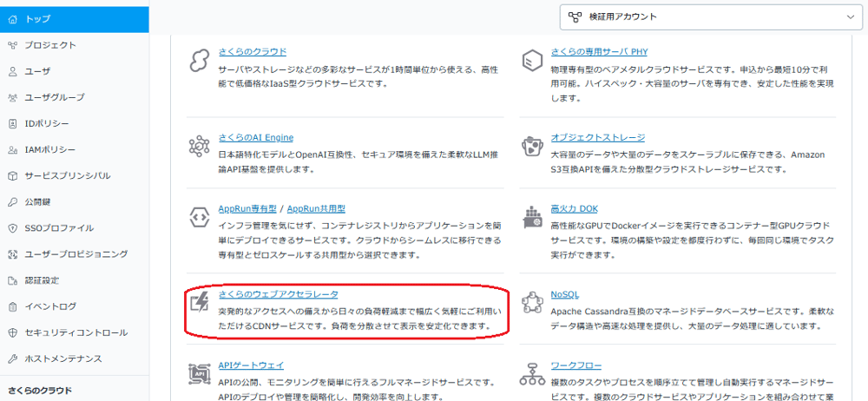This screenshot has width=868, height=401.
Task: Open the NoSQL link
Action: pyautogui.click(x=565, y=294)
